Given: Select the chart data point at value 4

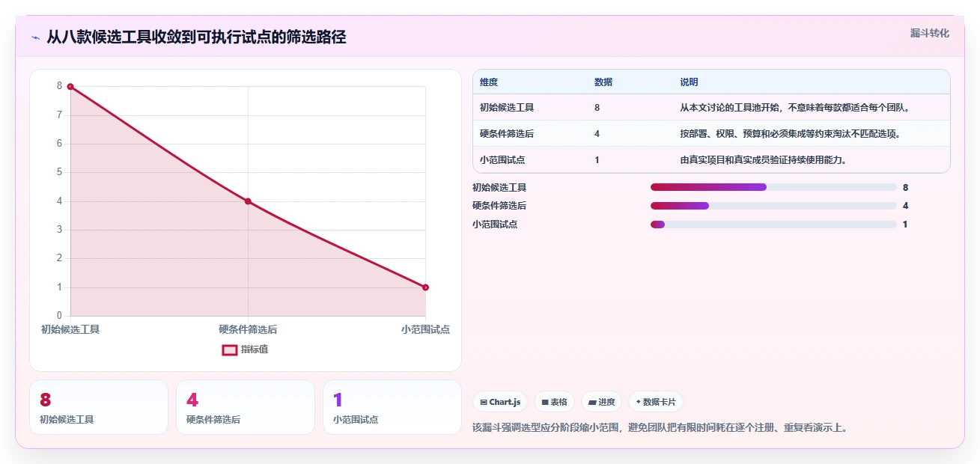Looking at the screenshot, I should (x=248, y=201).
